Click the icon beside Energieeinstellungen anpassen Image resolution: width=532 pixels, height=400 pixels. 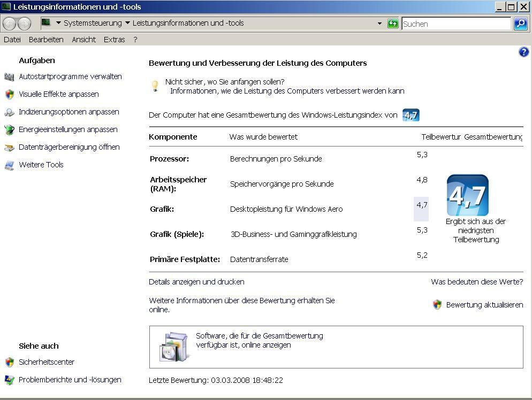click(x=10, y=130)
